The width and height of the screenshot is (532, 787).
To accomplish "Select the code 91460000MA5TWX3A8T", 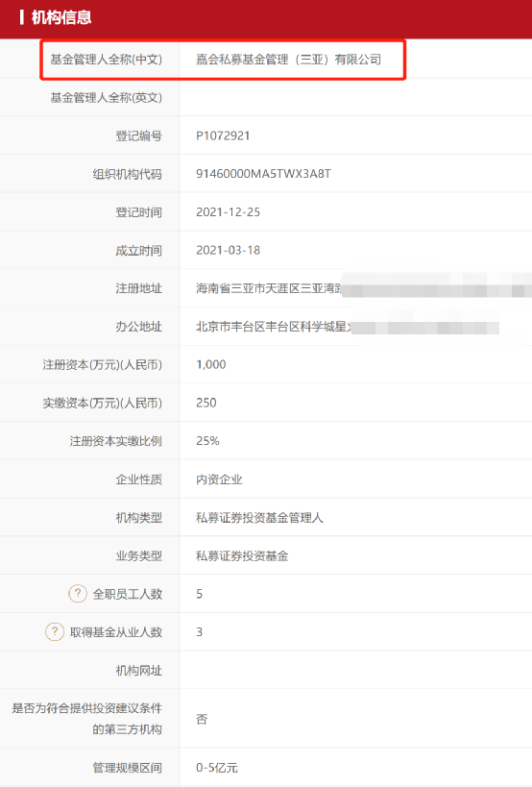I will click(x=263, y=174).
